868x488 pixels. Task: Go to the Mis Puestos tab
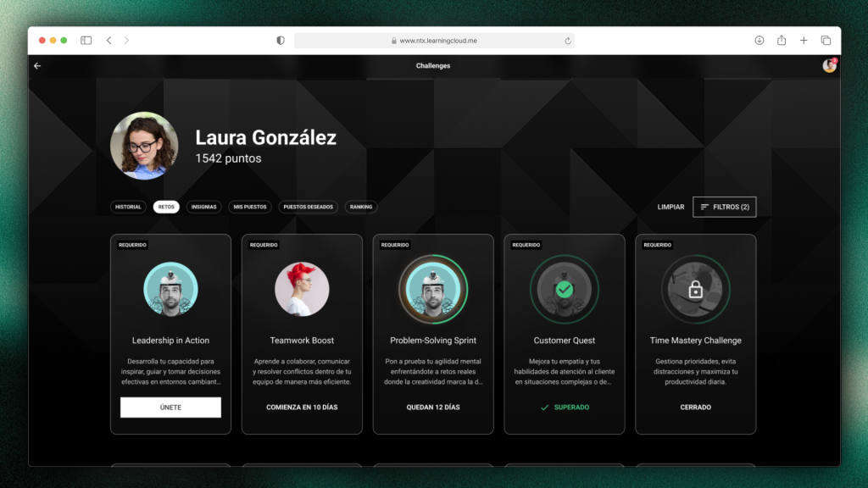250,207
